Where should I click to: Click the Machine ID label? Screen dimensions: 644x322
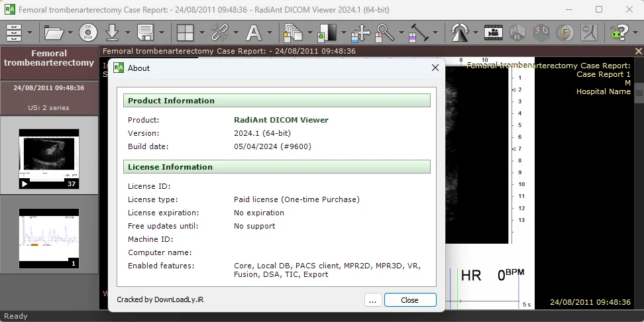point(150,239)
